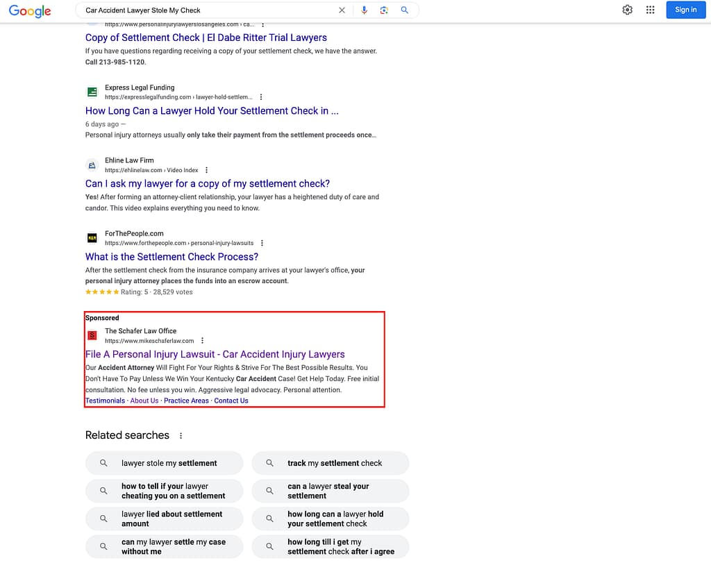The width and height of the screenshot is (711, 588).
Task: Search 'lawyer lied about settlement amount'
Action: tap(164, 519)
